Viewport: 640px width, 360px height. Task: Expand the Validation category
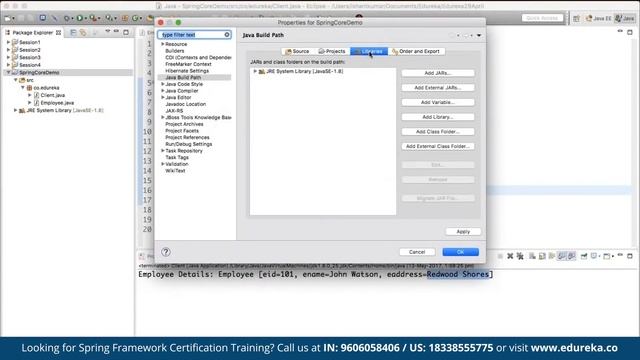pyautogui.click(x=162, y=164)
